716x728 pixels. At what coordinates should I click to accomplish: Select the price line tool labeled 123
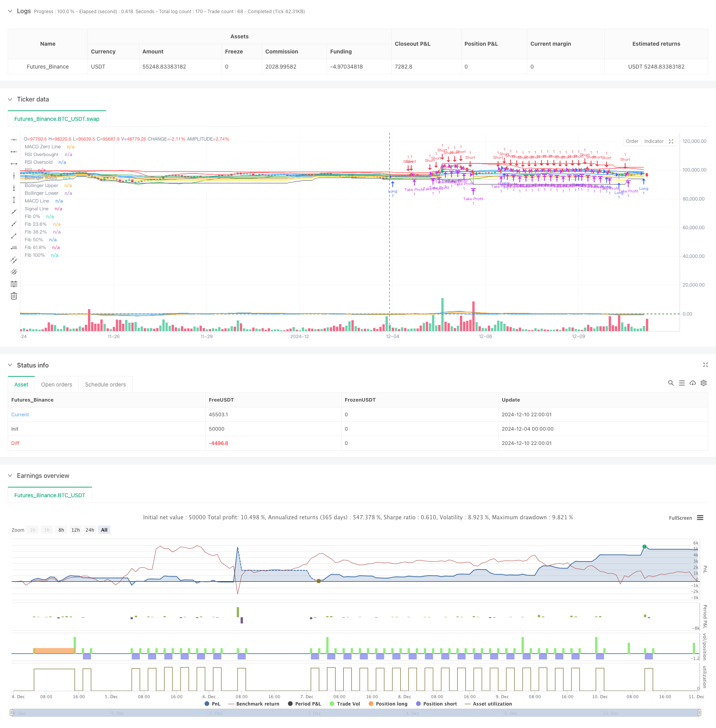coord(14,247)
